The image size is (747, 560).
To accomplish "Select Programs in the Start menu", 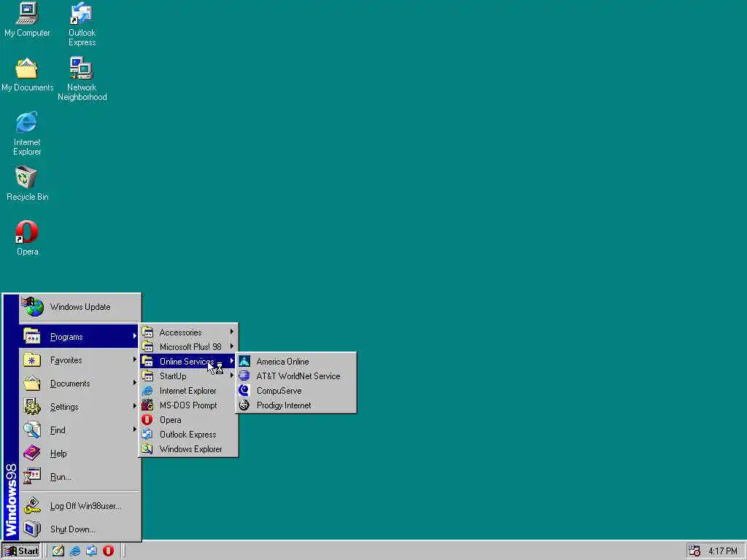I will pos(80,337).
